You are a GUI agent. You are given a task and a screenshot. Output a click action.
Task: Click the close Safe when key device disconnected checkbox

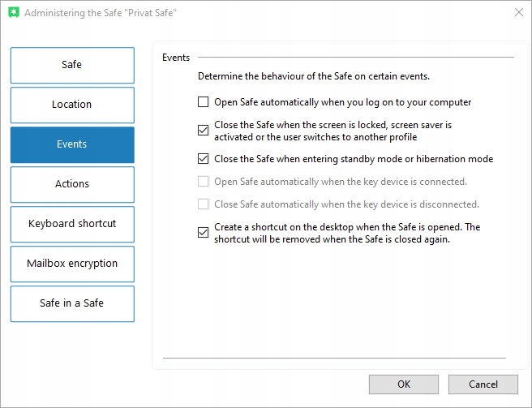click(x=204, y=204)
